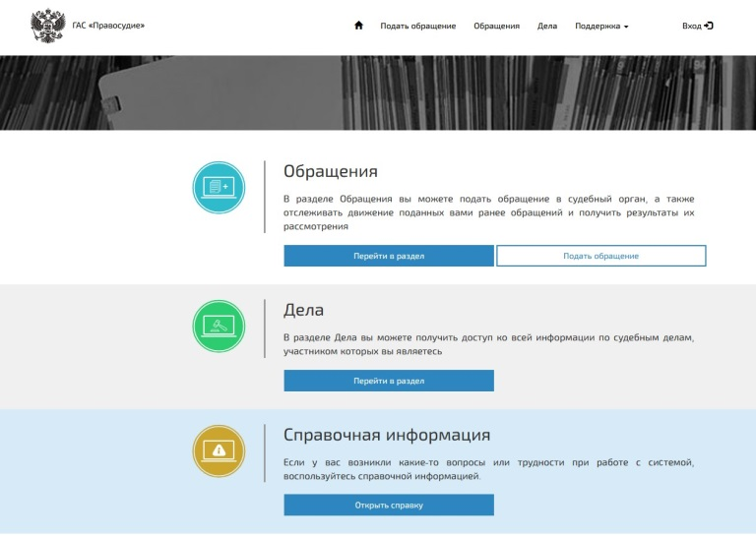
Task: Click the gold Справочная информация warning icon
Action: pos(219,451)
